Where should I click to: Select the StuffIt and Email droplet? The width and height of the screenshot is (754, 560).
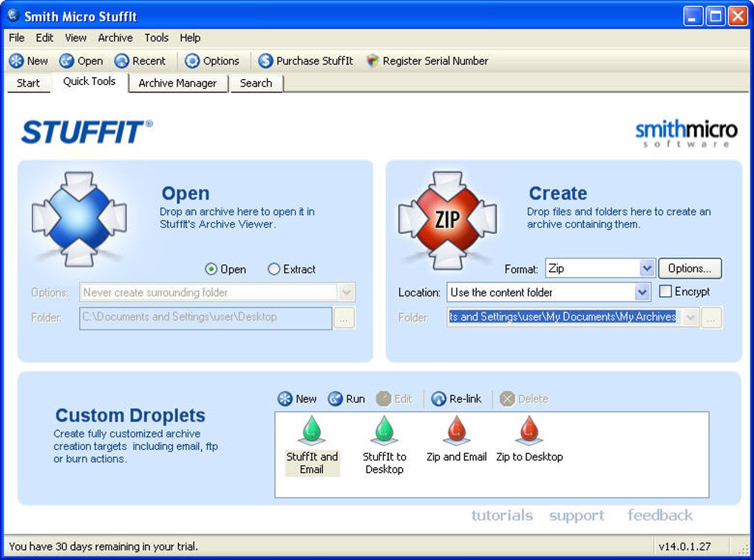pos(312,445)
